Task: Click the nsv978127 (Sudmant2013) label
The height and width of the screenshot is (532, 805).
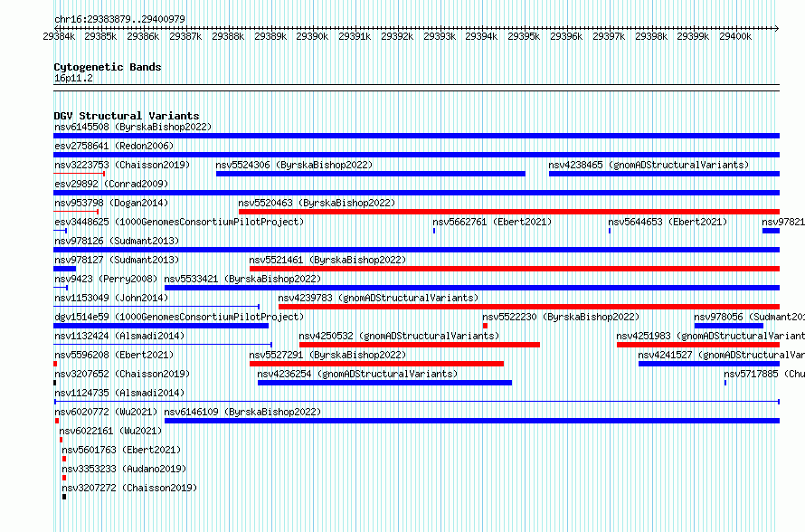Action: click(117, 260)
